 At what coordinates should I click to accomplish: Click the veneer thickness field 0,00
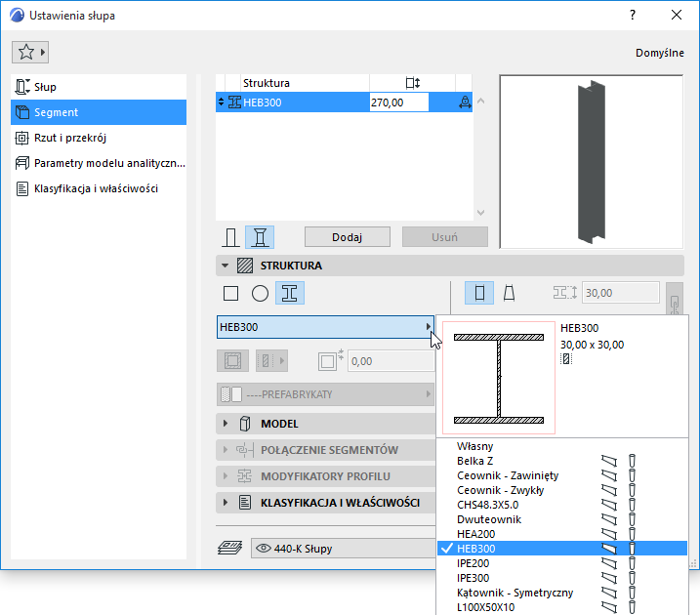[x=391, y=361]
